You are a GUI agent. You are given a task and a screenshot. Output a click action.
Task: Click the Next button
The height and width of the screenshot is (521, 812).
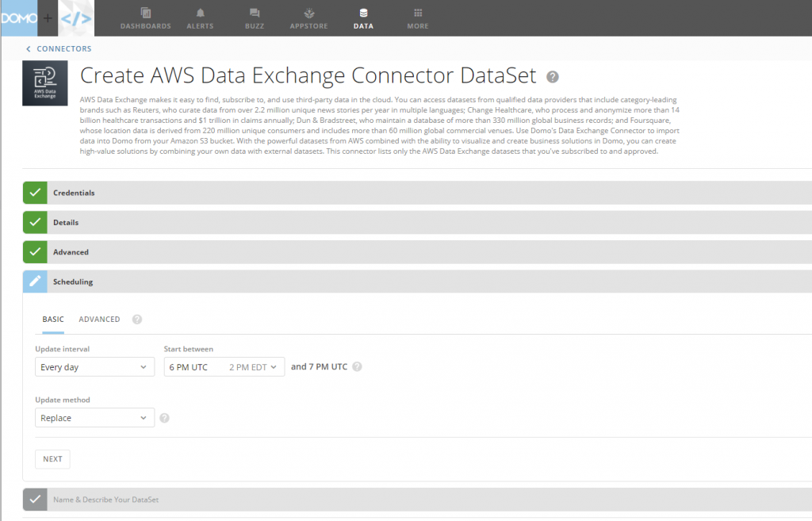tap(52, 458)
